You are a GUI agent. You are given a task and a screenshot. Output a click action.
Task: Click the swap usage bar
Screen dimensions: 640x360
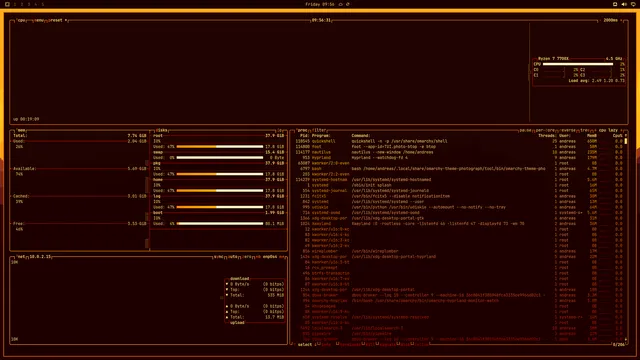tap(220, 158)
